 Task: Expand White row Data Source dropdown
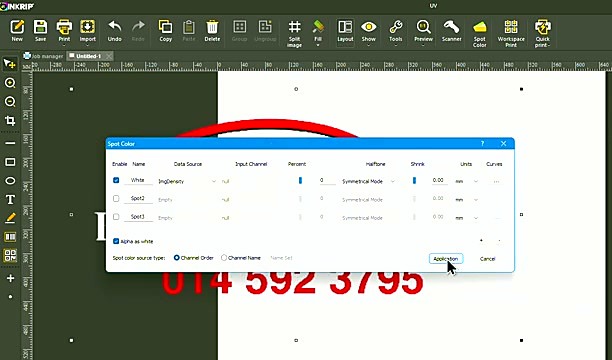pyautogui.click(x=213, y=181)
